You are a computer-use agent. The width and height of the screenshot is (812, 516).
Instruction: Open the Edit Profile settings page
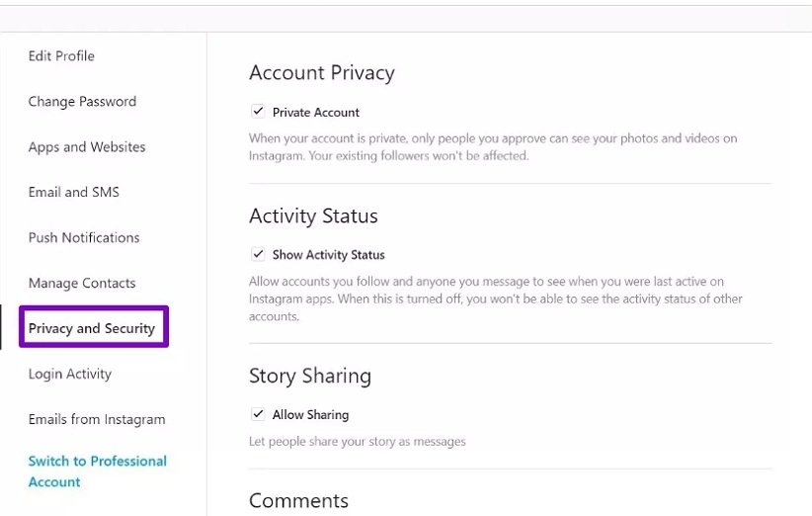tap(61, 56)
